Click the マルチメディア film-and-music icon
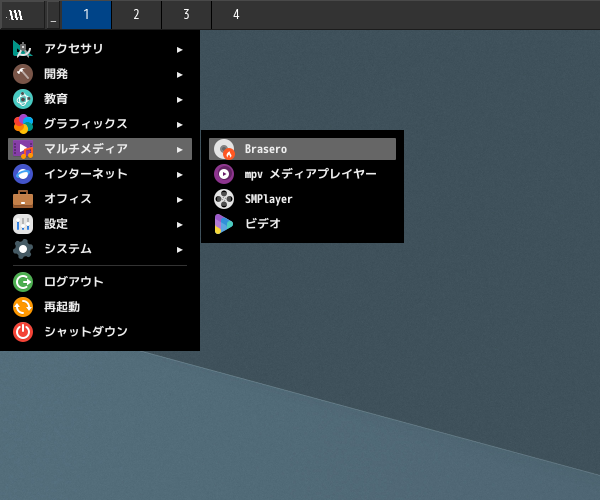 click(x=23, y=149)
